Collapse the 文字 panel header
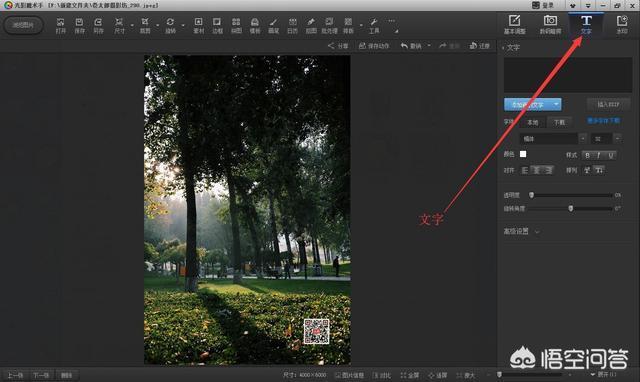 [x=511, y=47]
